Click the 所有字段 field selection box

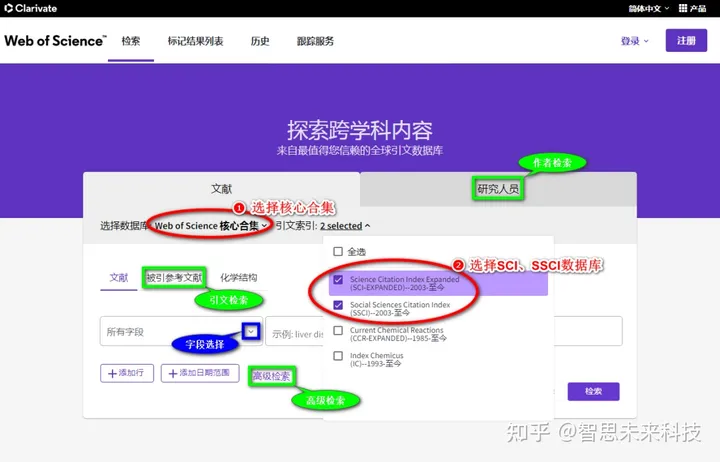(x=181, y=331)
